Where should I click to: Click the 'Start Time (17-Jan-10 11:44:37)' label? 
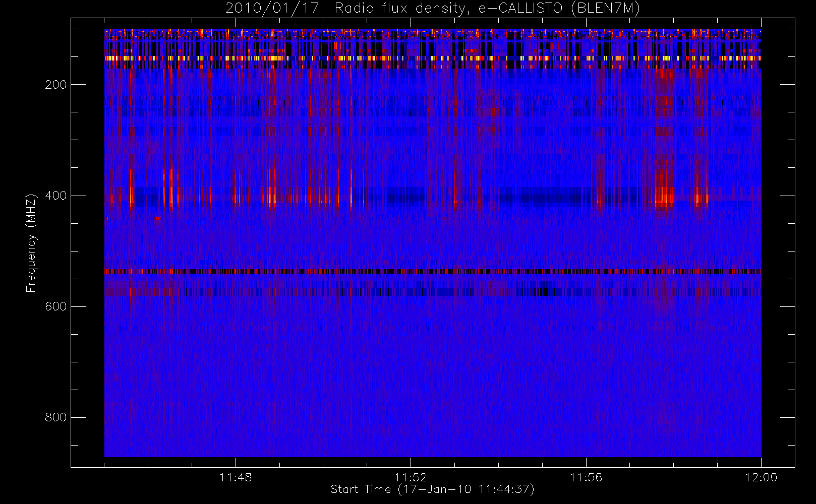click(433, 489)
